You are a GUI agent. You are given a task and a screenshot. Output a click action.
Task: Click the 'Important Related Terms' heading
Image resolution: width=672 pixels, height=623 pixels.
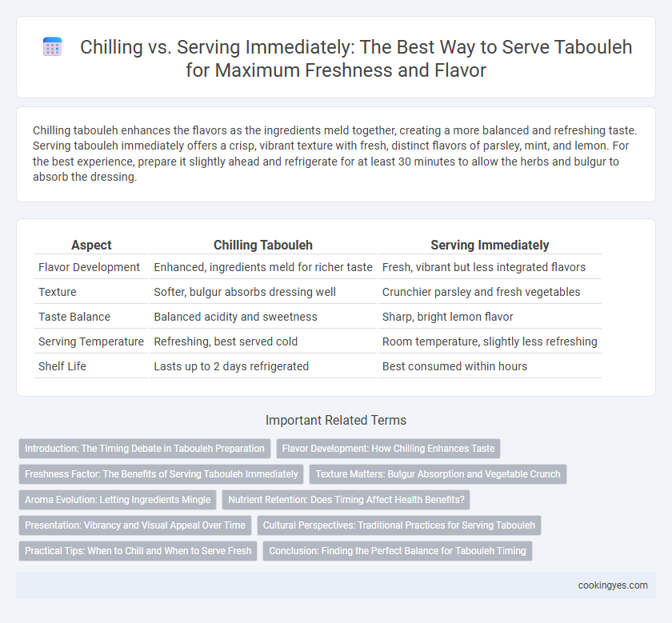336,420
